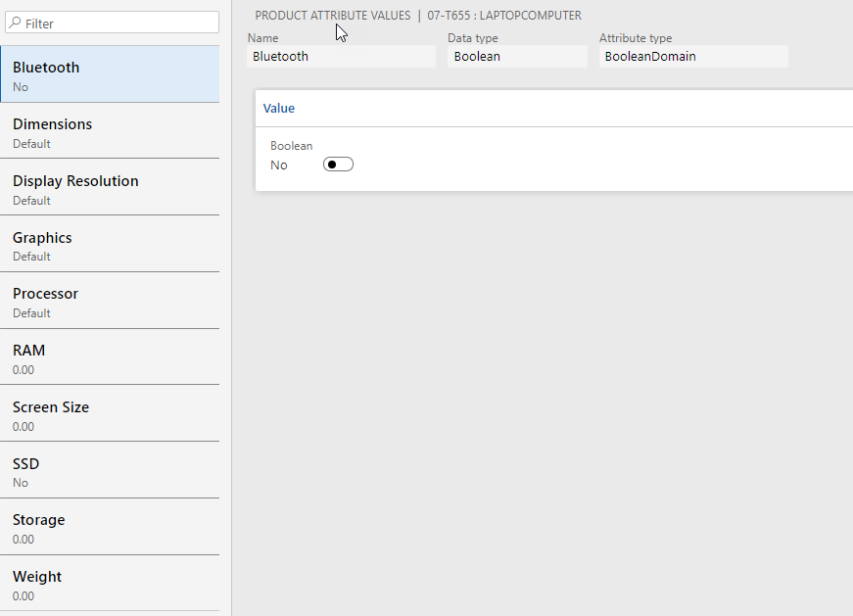Click the Attribute type field showing BooleanDomain
The height and width of the screenshot is (616, 853).
point(692,57)
